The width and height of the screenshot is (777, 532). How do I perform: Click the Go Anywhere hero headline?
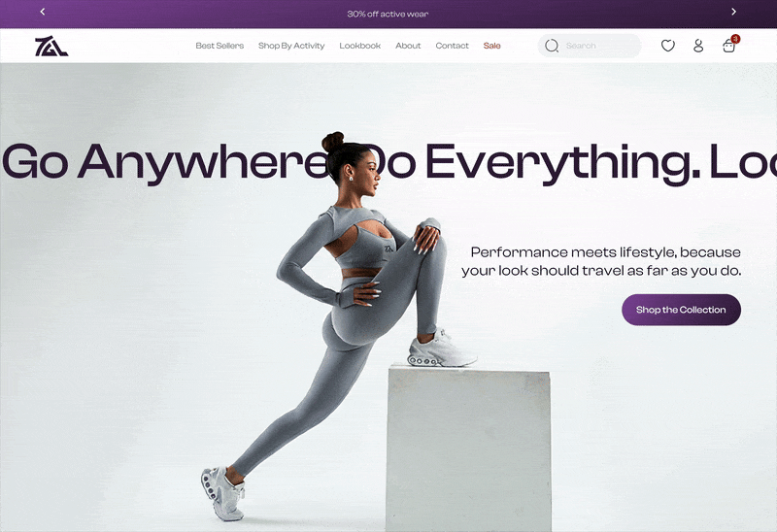click(388, 162)
